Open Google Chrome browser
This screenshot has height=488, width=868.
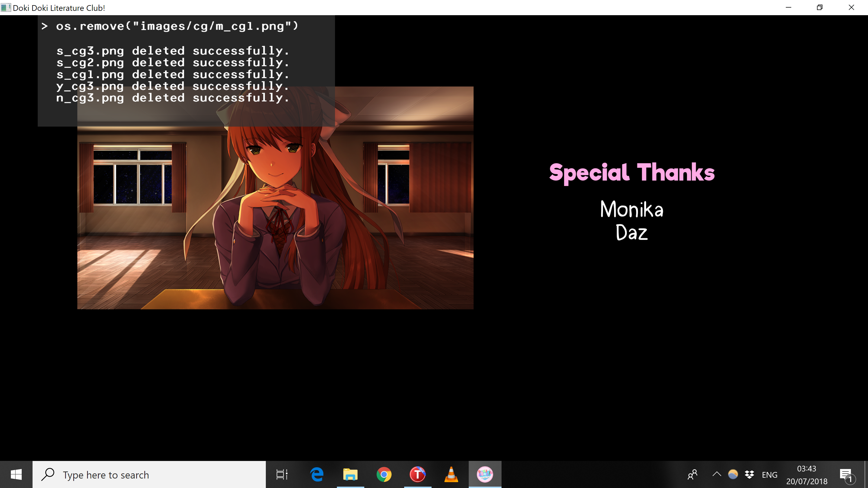(x=384, y=475)
